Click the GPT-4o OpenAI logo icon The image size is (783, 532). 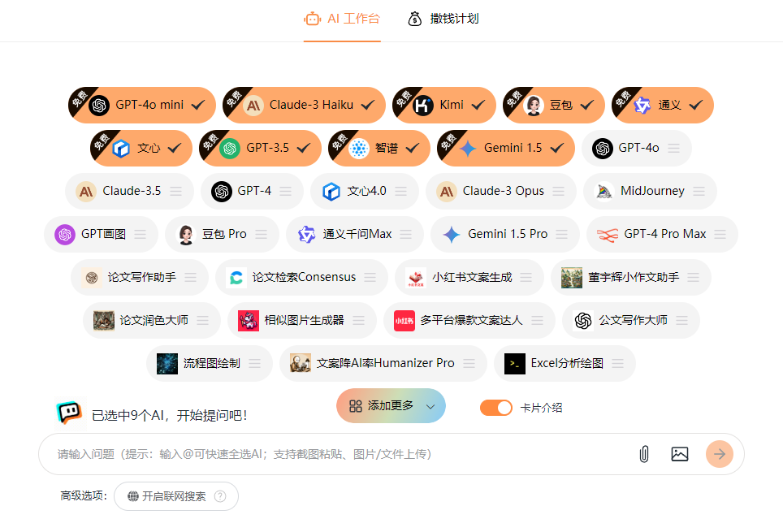pyautogui.click(x=603, y=149)
